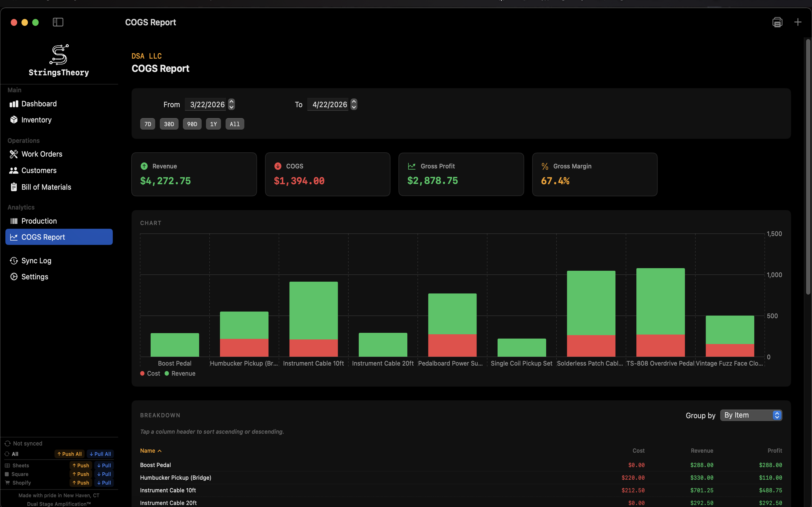Click the To date stepper arrows

click(354, 104)
